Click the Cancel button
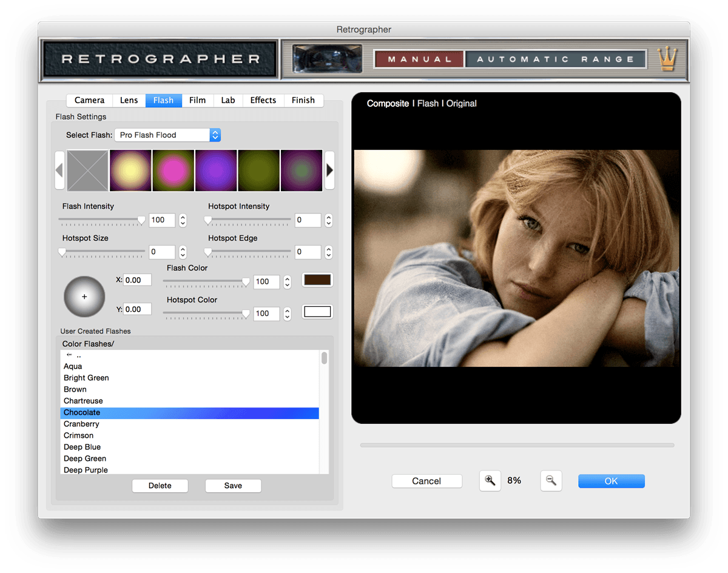Viewport: 728px width, 573px height. pyautogui.click(x=426, y=481)
